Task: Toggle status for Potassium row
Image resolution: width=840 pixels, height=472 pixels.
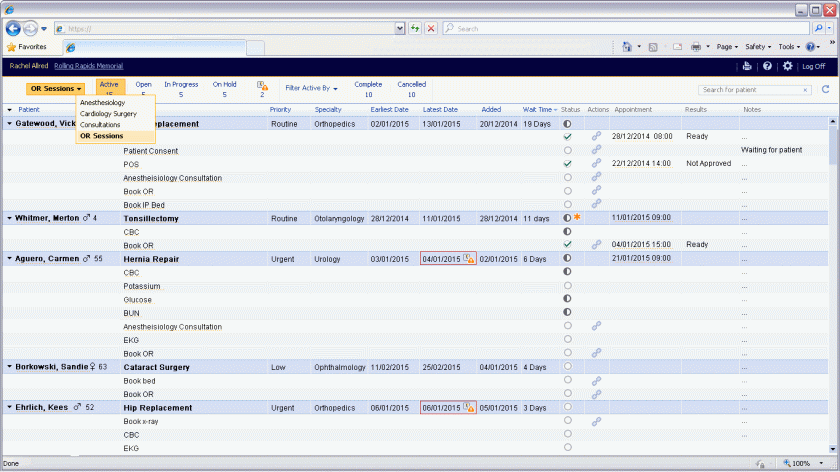Action: (x=567, y=286)
